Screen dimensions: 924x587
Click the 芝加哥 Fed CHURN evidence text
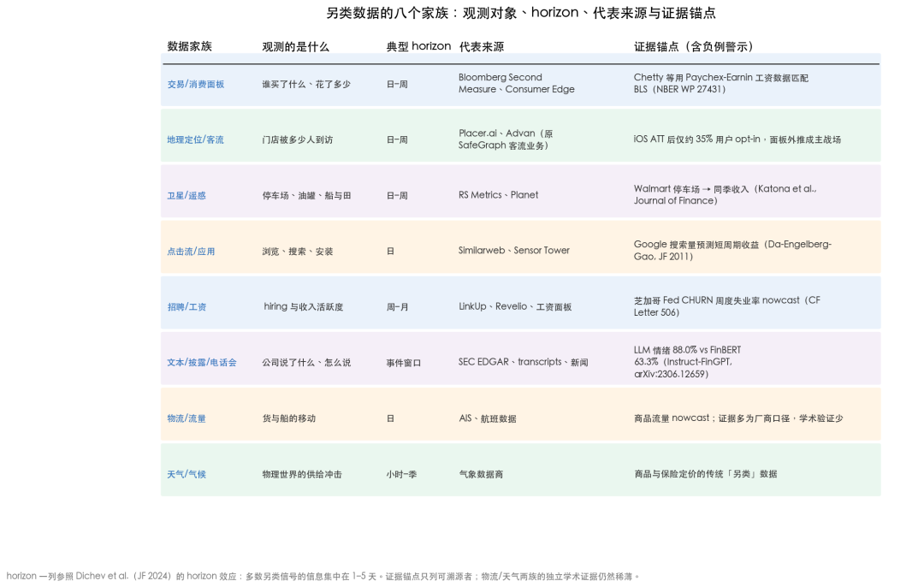click(726, 305)
